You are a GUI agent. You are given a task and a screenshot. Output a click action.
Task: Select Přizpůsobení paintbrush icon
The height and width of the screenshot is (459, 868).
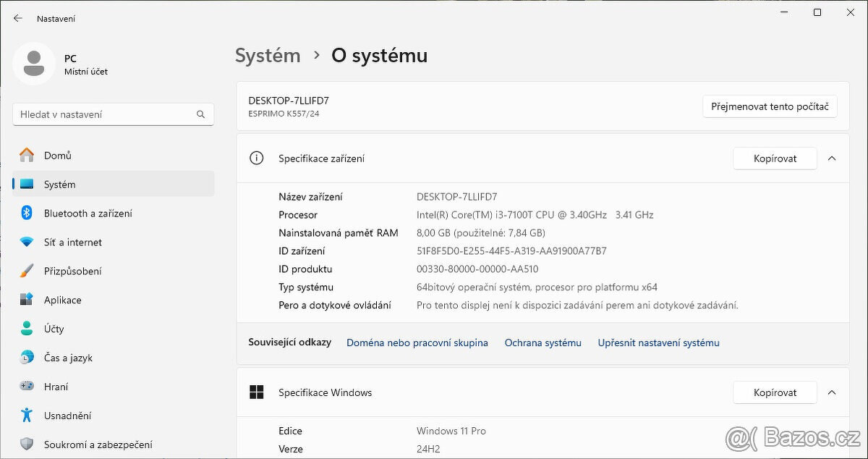click(x=27, y=271)
